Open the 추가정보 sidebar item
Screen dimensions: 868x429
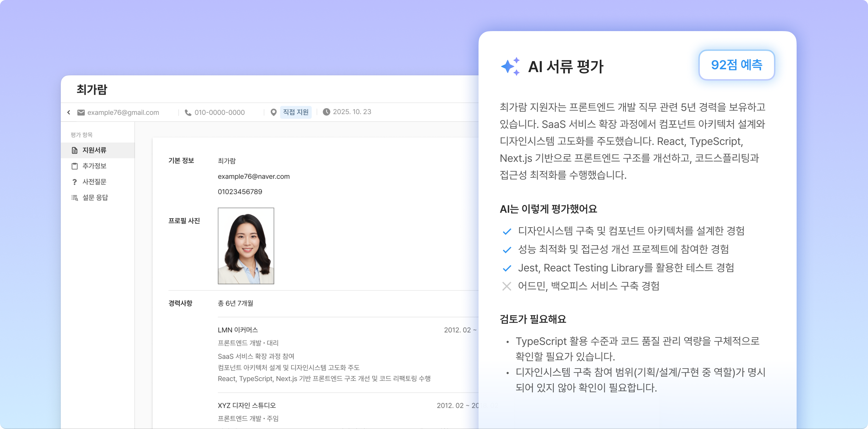point(94,166)
